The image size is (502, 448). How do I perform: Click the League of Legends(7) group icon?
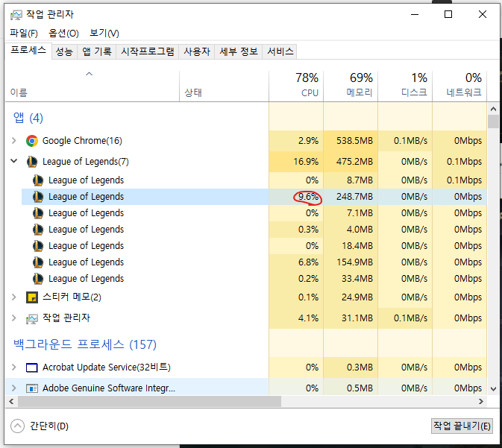pos(32,162)
